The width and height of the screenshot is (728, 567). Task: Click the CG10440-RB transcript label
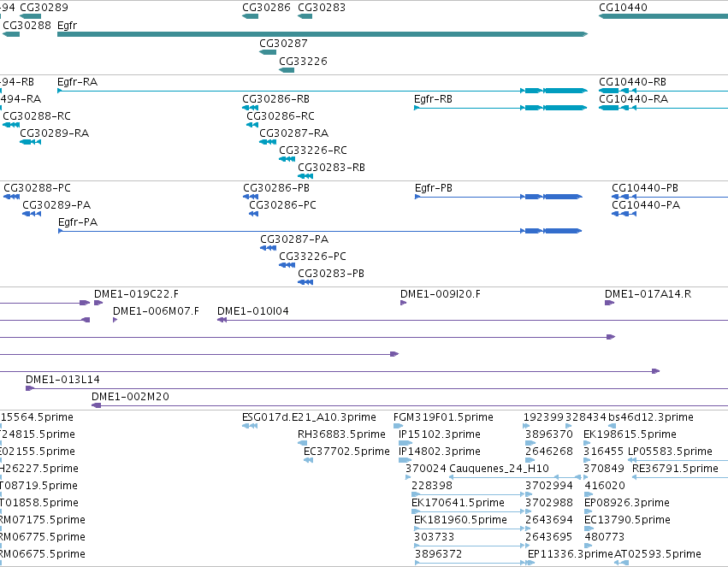[632, 82]
